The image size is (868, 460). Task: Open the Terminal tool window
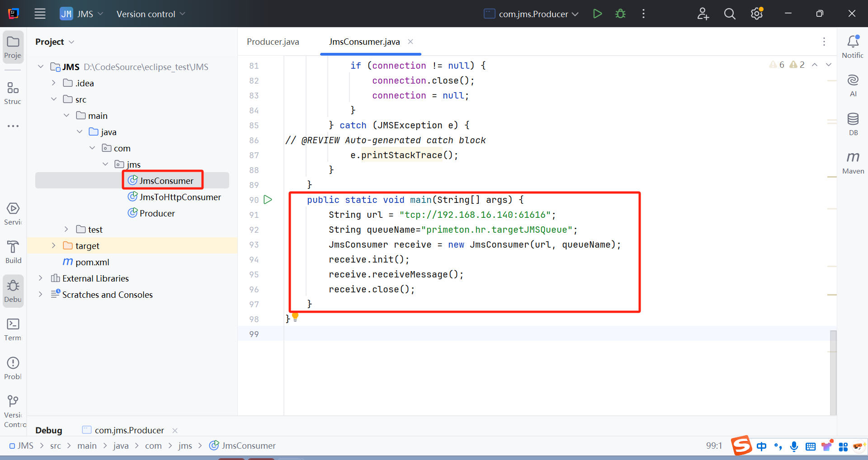pos(13,329)
